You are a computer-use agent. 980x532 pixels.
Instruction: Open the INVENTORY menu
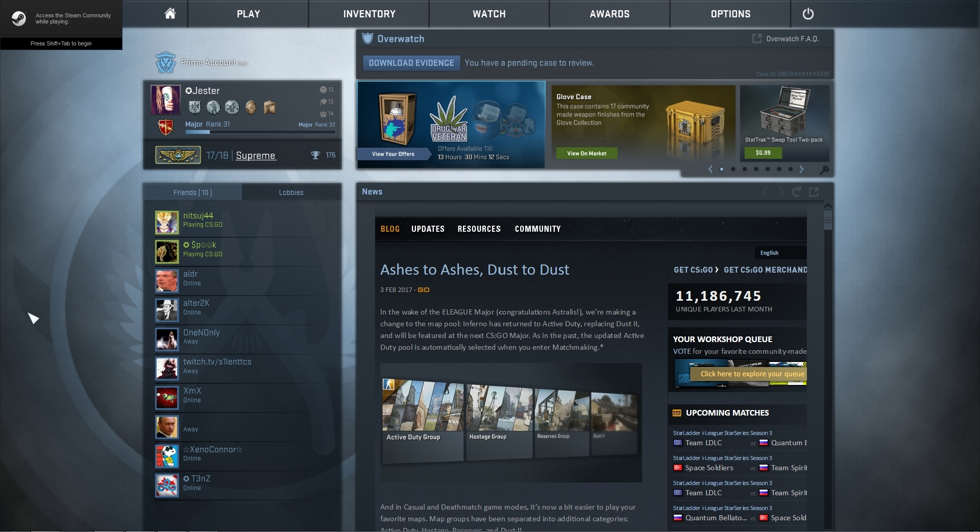[369, 14]
